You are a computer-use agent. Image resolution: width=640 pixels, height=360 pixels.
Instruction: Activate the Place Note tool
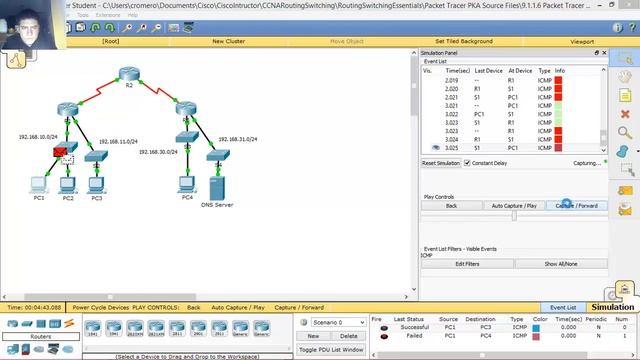[x=624, y=96]
